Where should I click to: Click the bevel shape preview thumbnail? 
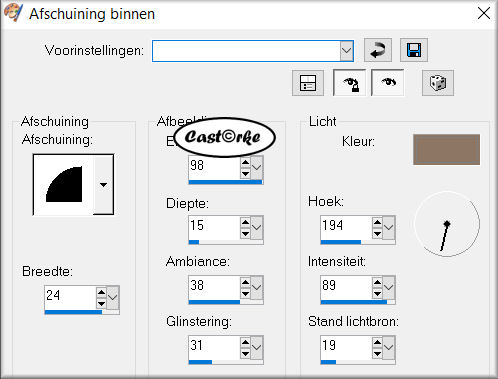64,184
